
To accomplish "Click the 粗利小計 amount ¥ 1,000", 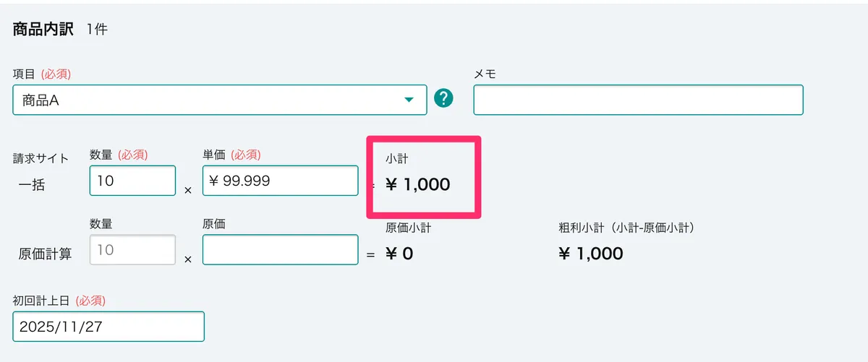I will tap(591, 254).
